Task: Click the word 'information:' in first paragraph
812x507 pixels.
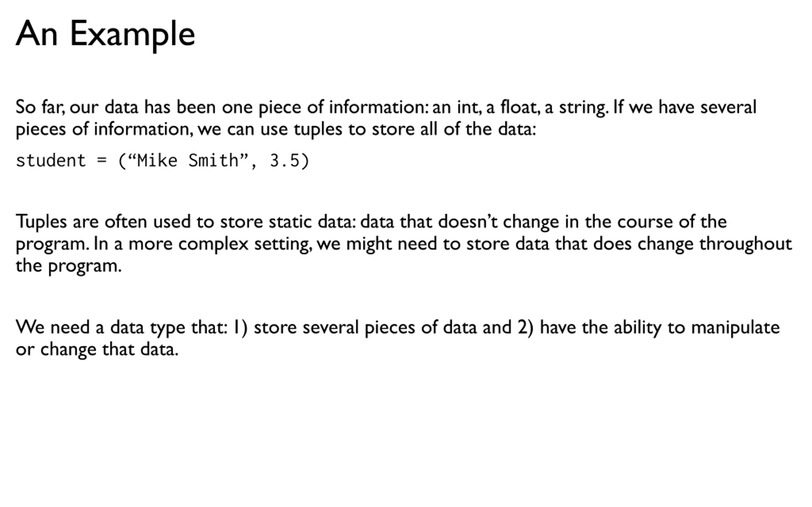Action: point(379,107)
